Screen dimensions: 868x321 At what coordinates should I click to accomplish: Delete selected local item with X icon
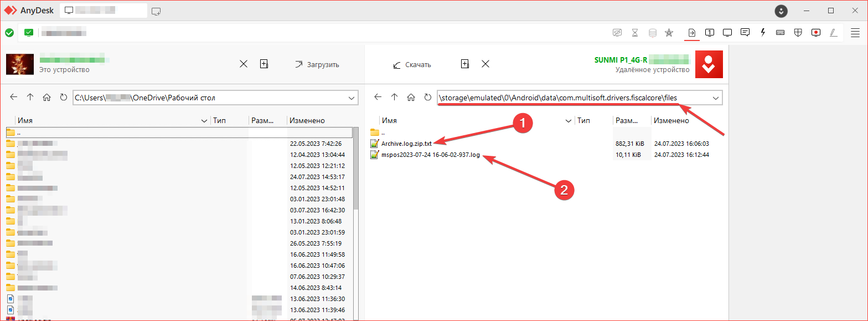[x=243, y=64]
